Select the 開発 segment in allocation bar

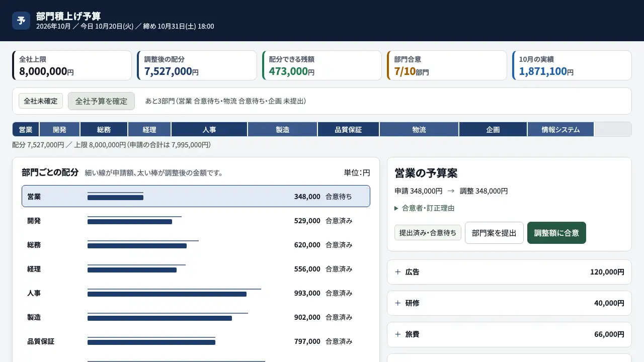click(x=59, y=129)
